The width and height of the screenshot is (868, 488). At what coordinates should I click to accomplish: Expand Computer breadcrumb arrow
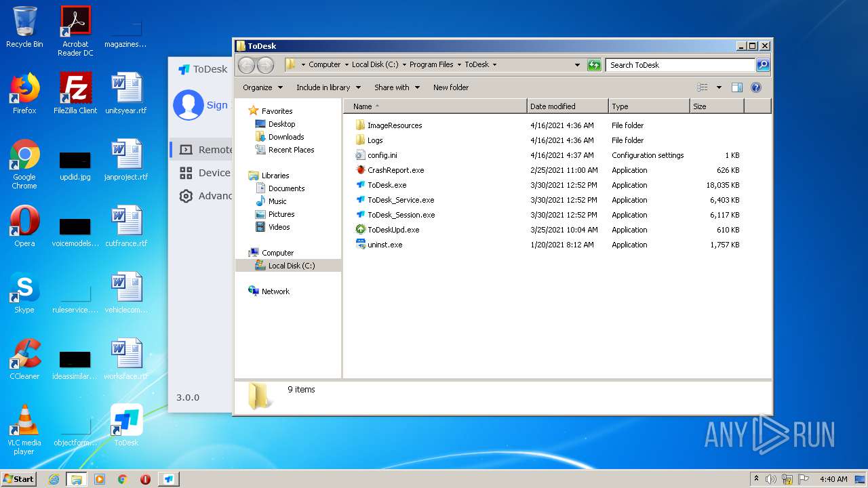click(347, 65)
